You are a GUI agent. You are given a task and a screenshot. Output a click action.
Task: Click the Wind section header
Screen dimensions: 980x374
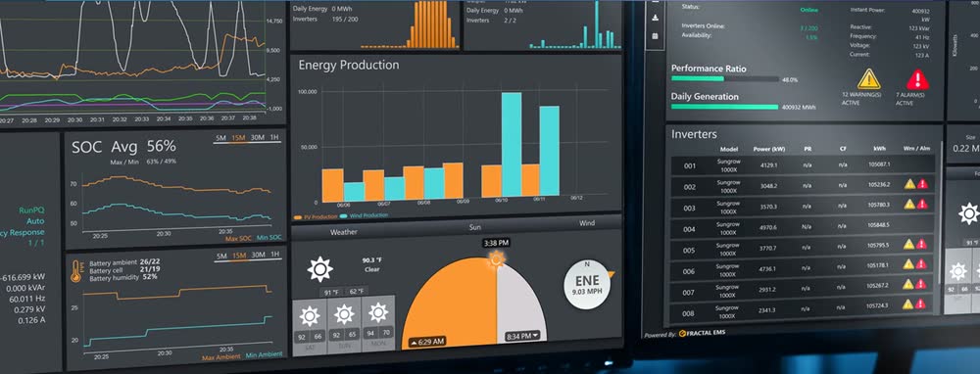point(587,223)
